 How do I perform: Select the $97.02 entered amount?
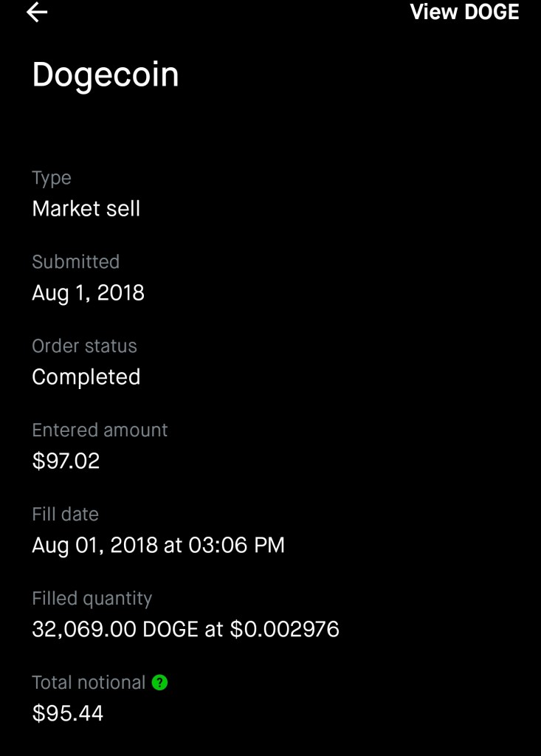tap(66, 461)
